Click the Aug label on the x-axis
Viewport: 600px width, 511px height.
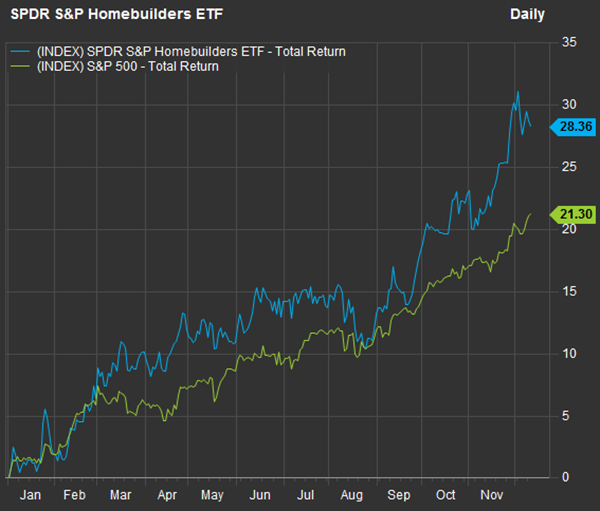(x=352, y=495)
